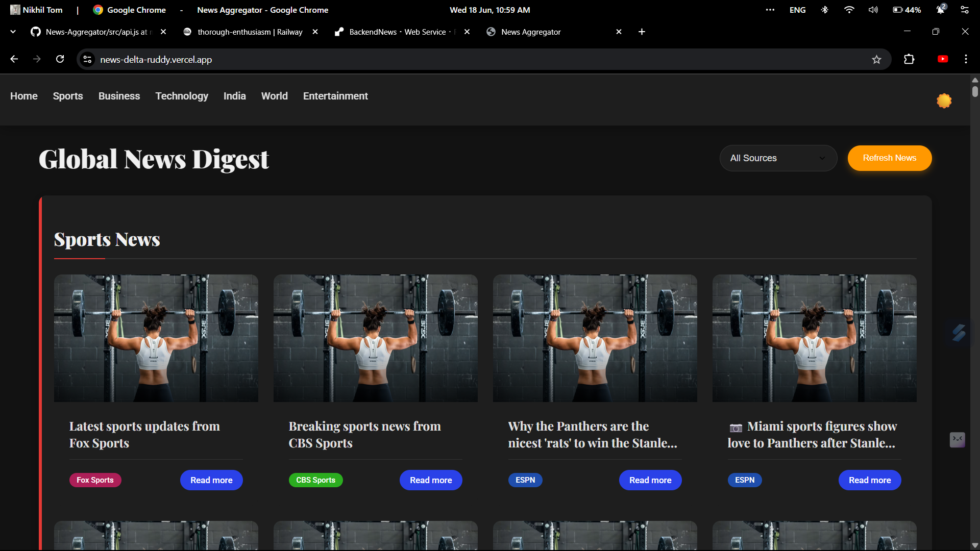980x551 pixels.
Task: Open the Chrome three-dot menu
Action: 966,59
